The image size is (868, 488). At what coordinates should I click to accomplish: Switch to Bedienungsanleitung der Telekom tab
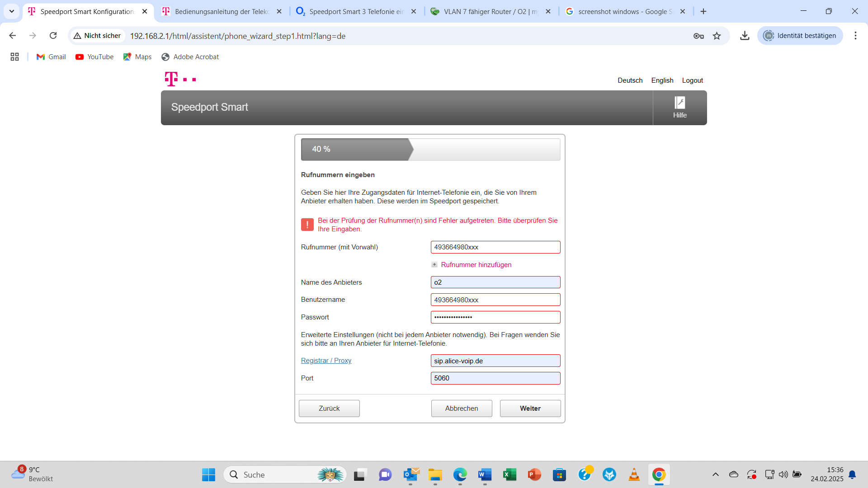point(222,12)
